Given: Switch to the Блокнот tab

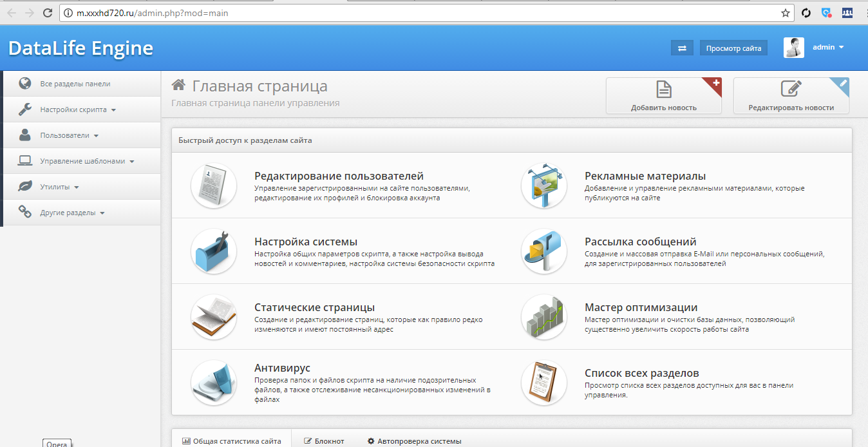Looking at the screenshot, I should [x=324, y=441].
